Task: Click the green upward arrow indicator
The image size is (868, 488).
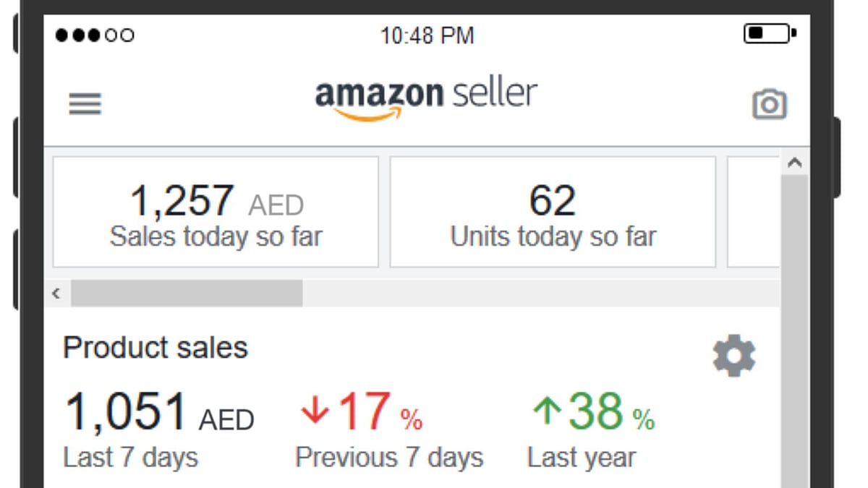Action: pos(548,410)
